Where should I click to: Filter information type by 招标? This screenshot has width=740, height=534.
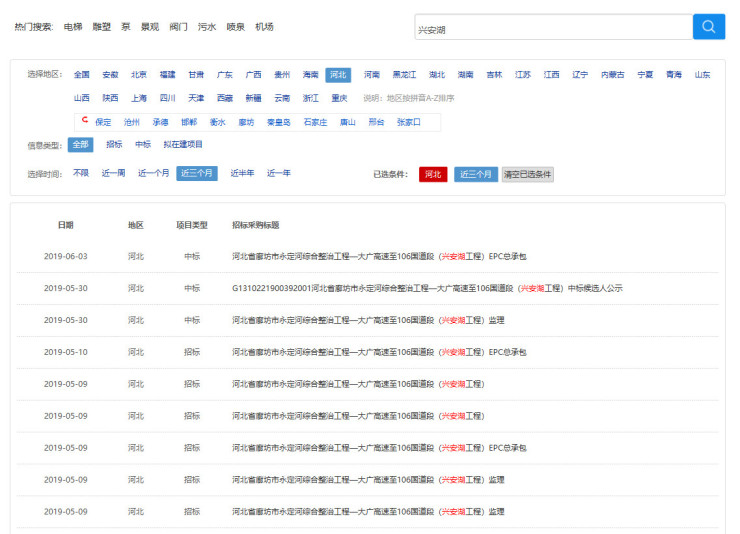click(114, 145)
